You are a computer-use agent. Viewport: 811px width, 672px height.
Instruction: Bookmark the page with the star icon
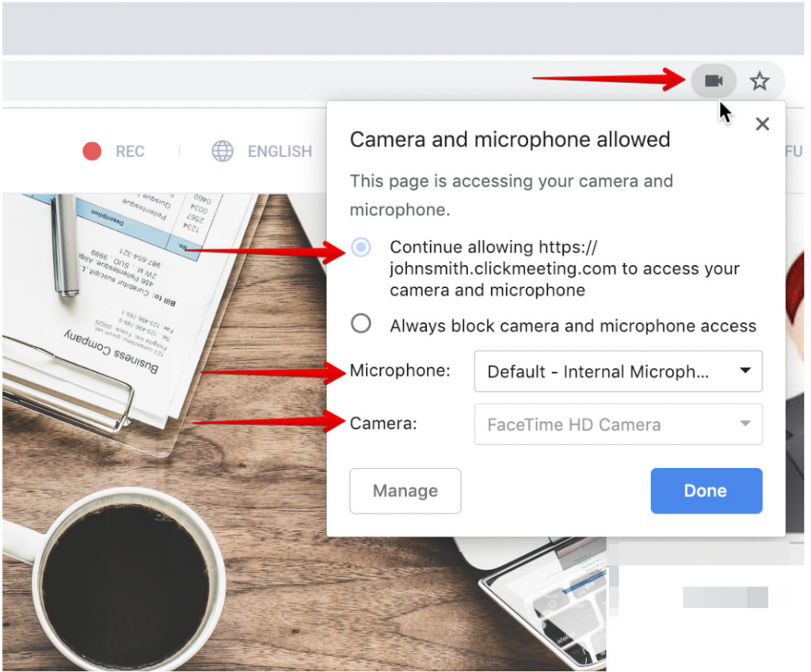[760, 80]
